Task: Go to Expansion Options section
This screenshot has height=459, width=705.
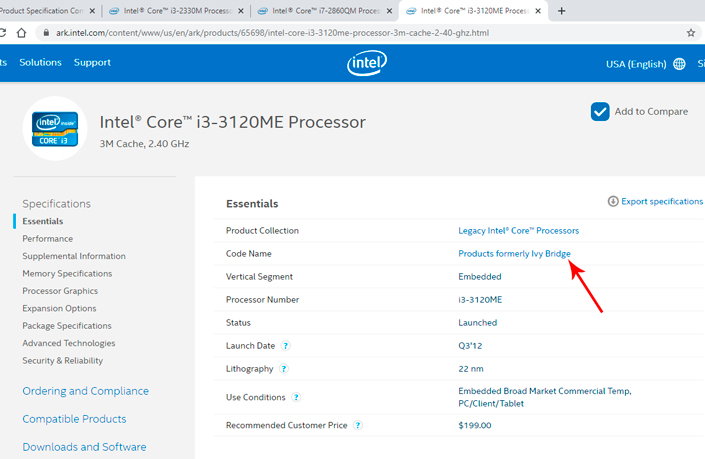Action: click(x=59, y=308)
